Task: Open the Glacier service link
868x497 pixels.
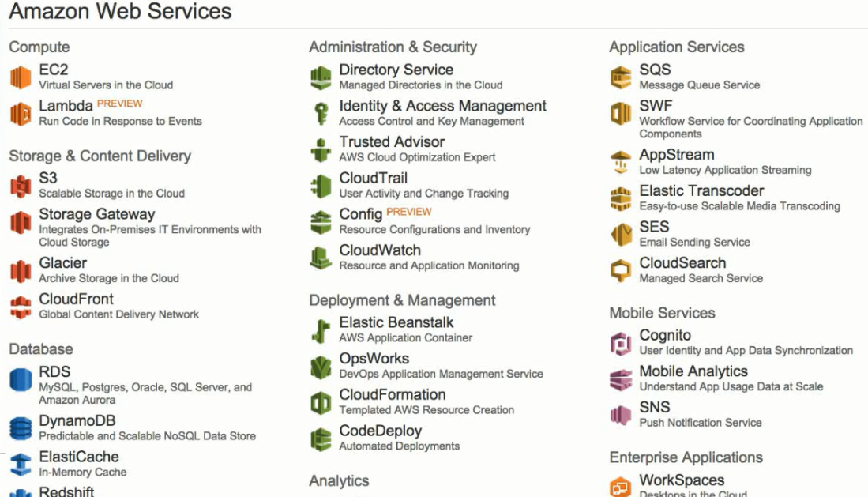Action: 63,263
